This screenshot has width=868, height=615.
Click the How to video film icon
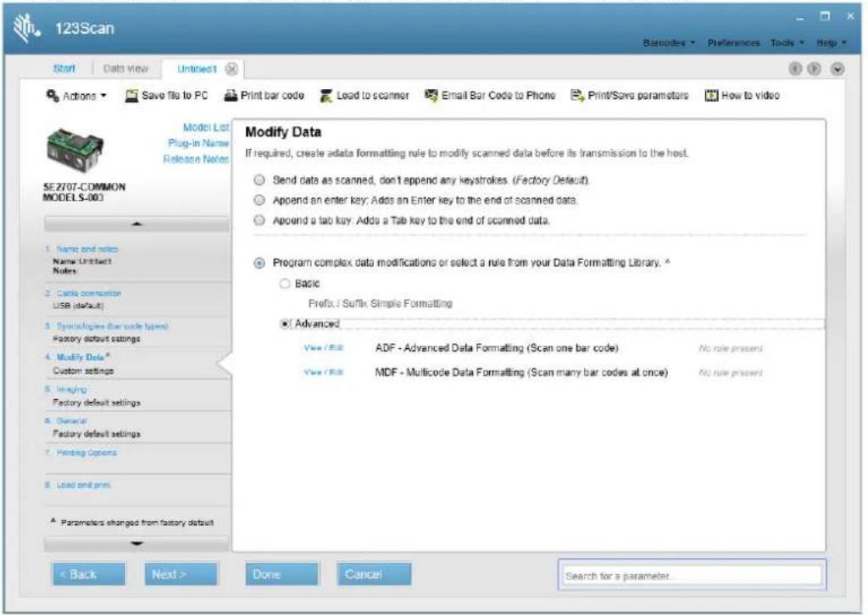(711, 95)
